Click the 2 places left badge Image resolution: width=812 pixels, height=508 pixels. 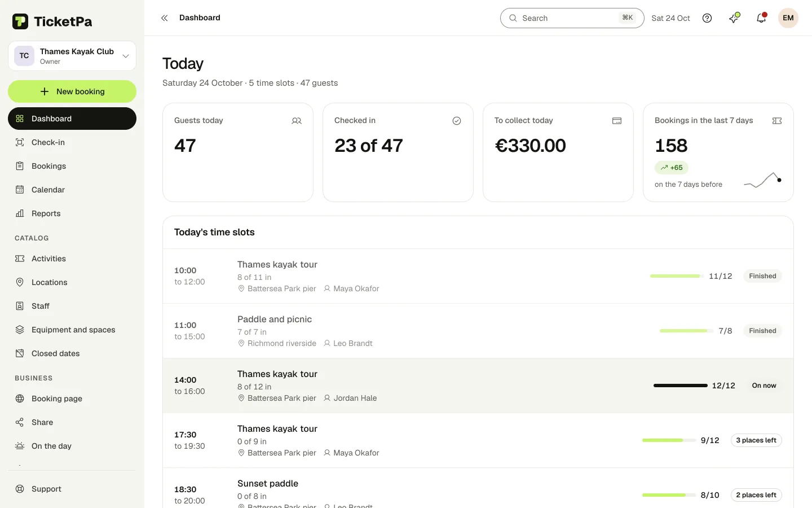point(756,495)
